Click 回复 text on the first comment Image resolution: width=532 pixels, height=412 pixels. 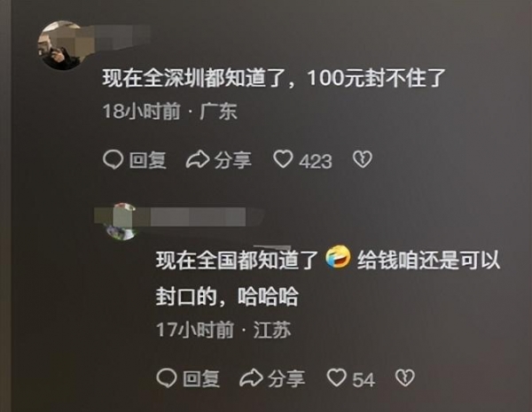tap(147, 160)
